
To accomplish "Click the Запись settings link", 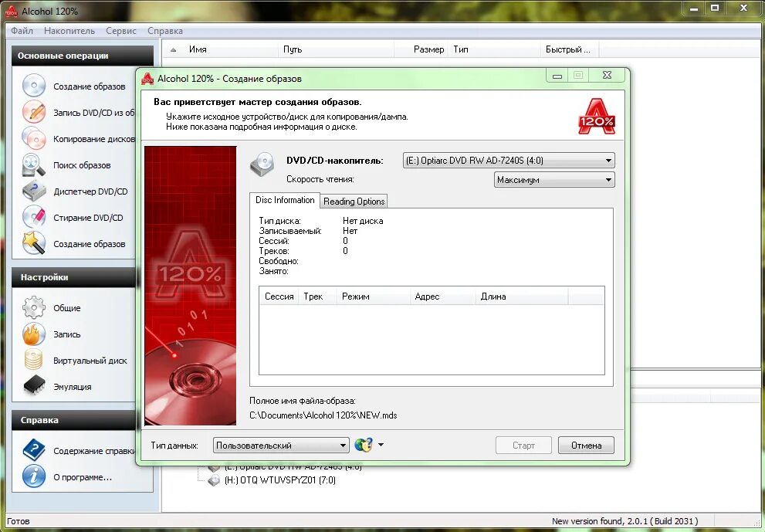I will (x=67, y=334).
